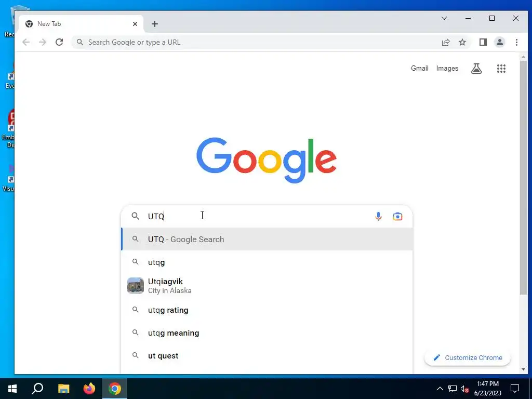Open the Chrome profile avatar
Image resolution: width=532 pixels, height=399 pixels.
point(500,42)
